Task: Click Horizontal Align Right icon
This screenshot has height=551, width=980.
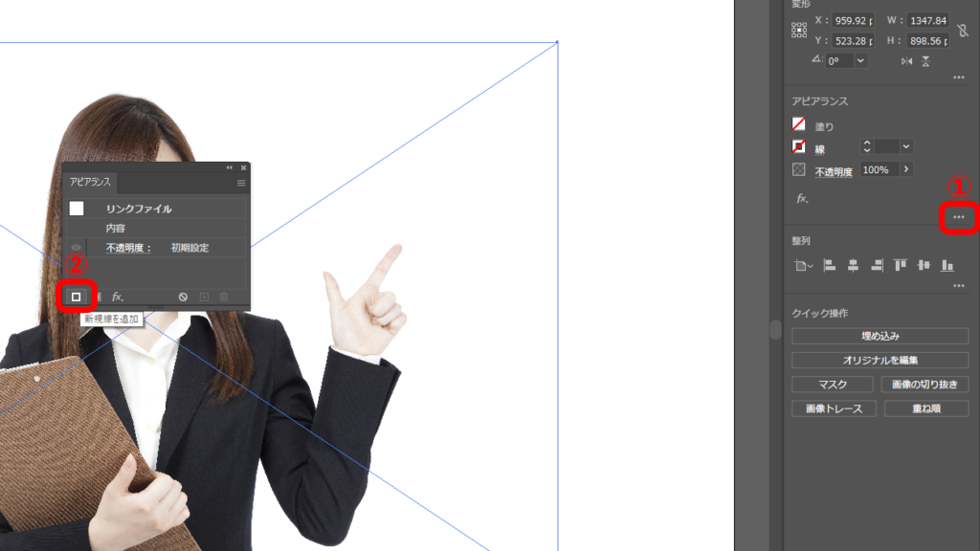Action: (x=877, y=266)
